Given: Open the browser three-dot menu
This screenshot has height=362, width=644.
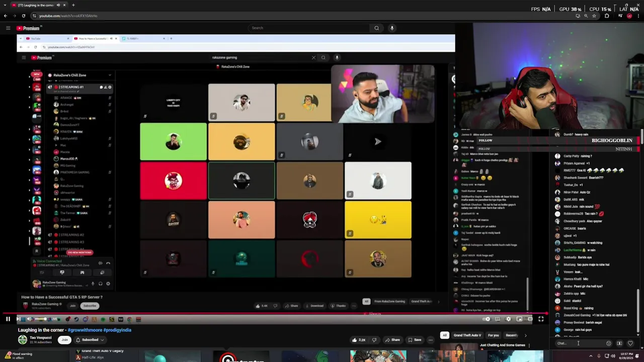Looking at the screenshot, I should [x=639, y=16].
